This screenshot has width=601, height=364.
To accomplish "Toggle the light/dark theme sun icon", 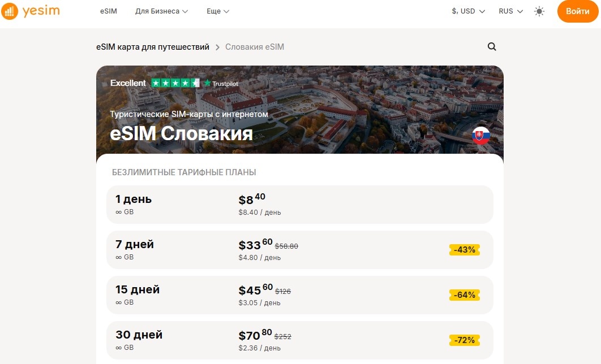I will coord(539,11).
